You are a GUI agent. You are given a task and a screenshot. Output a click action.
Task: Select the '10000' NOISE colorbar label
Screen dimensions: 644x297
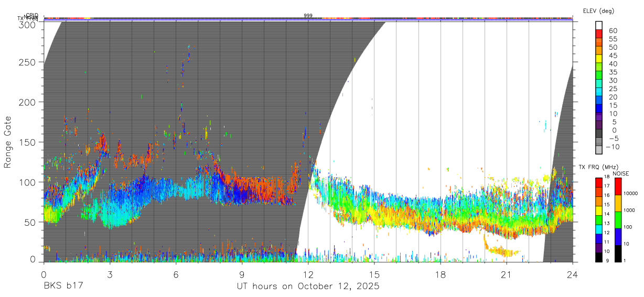[x=630, y=193]
